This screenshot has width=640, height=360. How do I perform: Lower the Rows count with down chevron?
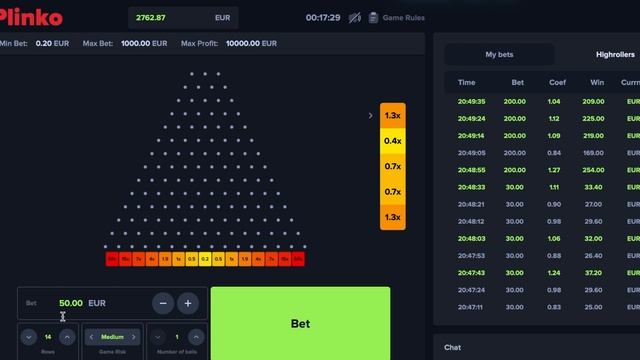click(29, 337)
